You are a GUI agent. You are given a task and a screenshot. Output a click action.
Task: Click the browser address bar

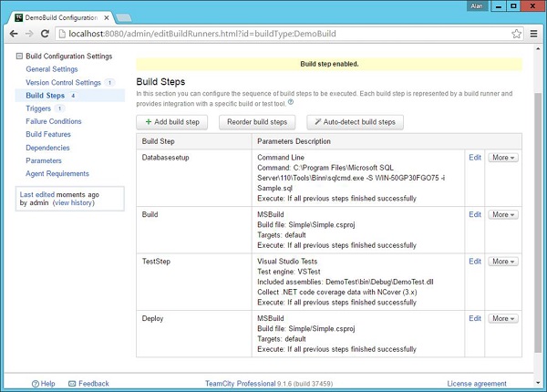pyautogui.click(x=273, y=35)
